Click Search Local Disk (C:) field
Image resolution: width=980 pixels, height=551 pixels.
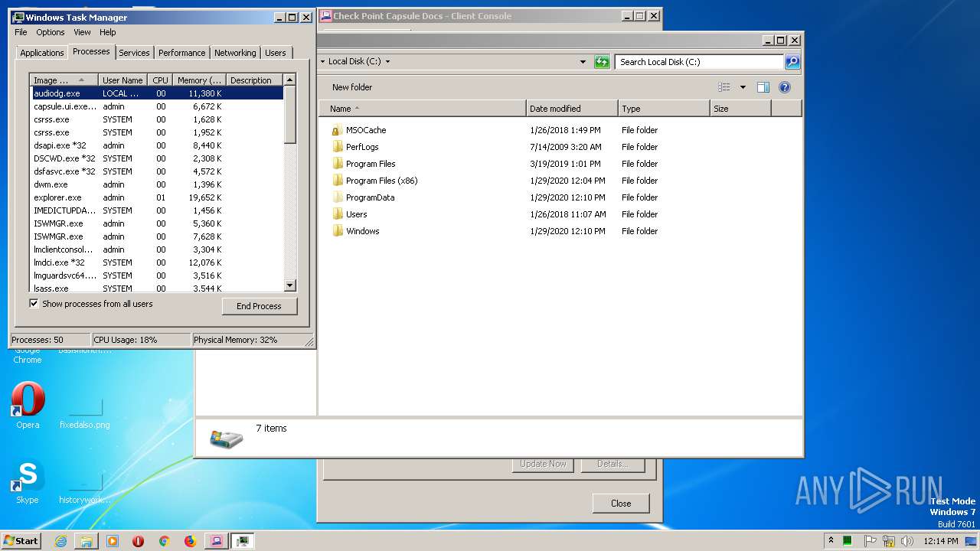pos(700,62)
